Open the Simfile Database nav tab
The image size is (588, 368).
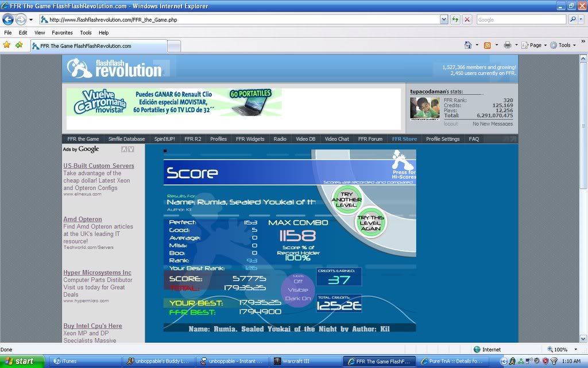point(126,139)
